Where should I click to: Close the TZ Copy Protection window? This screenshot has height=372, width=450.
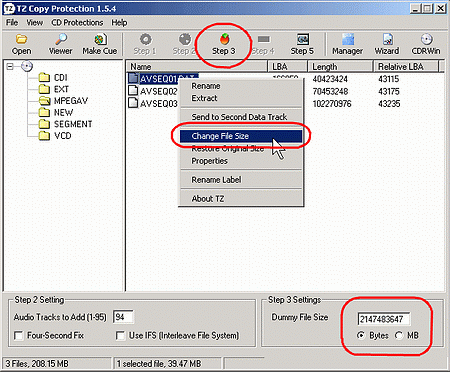point(441,9)
